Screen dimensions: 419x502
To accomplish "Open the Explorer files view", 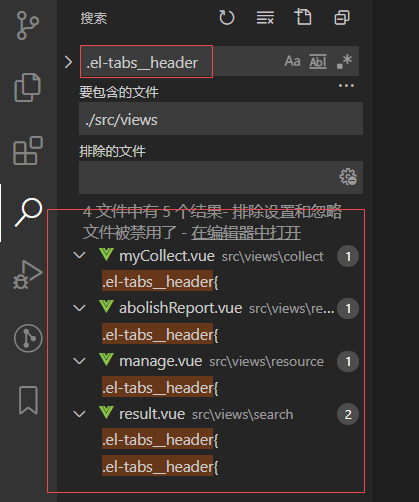I will (x=28, y=87).
